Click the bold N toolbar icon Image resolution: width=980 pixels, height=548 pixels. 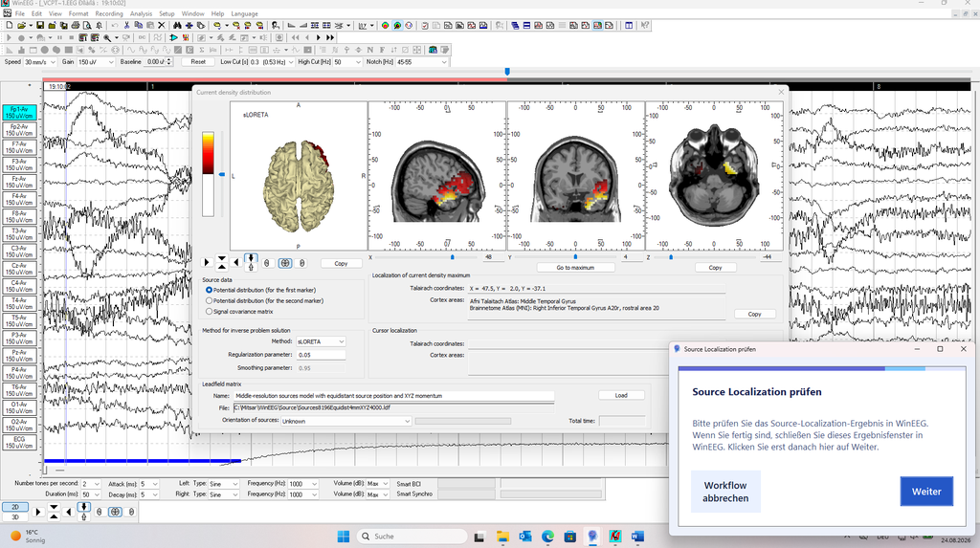tap(370, 50)
